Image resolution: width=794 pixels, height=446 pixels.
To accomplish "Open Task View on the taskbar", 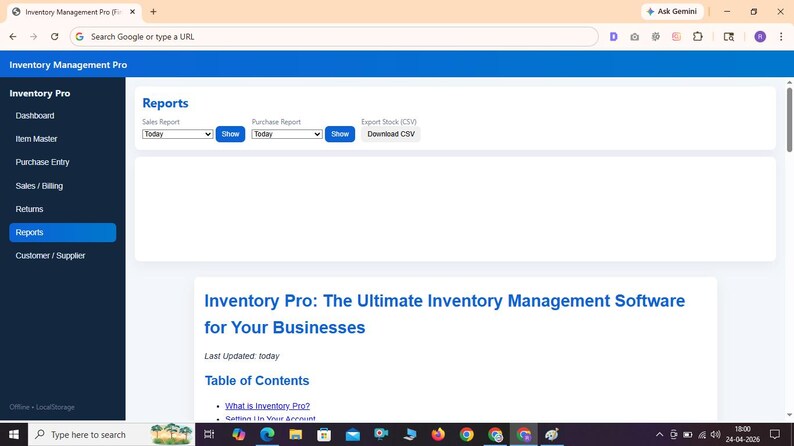I will tap(209, 434).
